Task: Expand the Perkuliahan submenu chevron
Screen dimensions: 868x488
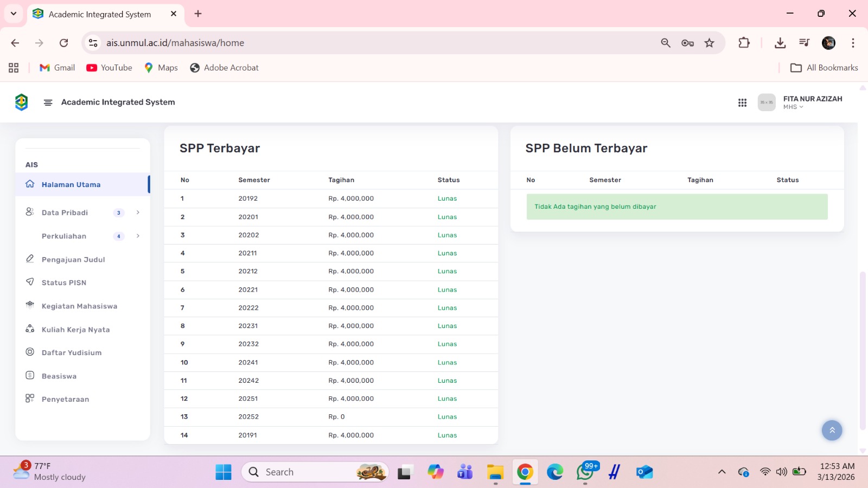Action: click(x=138, y=236)
